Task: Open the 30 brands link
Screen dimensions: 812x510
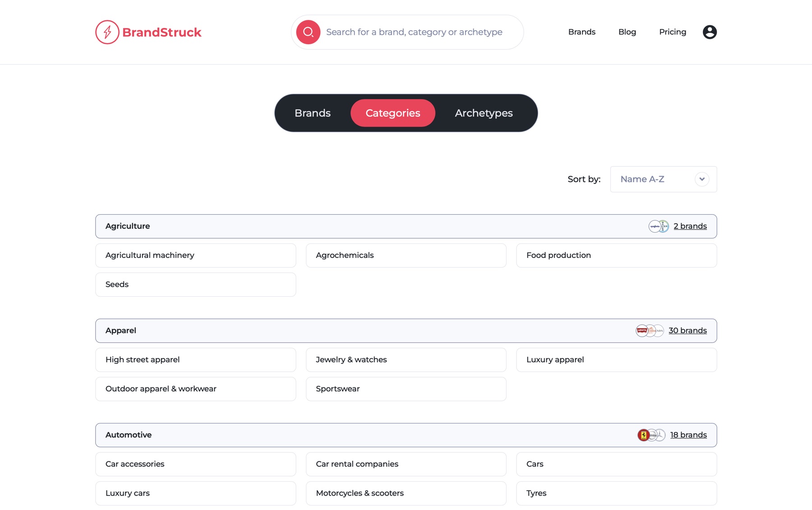Action: point(687,331)
